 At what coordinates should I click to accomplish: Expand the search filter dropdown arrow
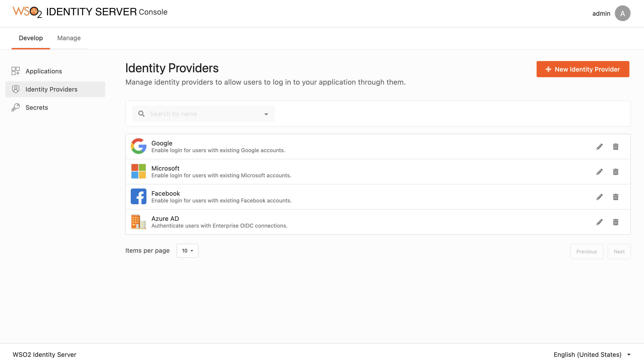tap(266, 114)
